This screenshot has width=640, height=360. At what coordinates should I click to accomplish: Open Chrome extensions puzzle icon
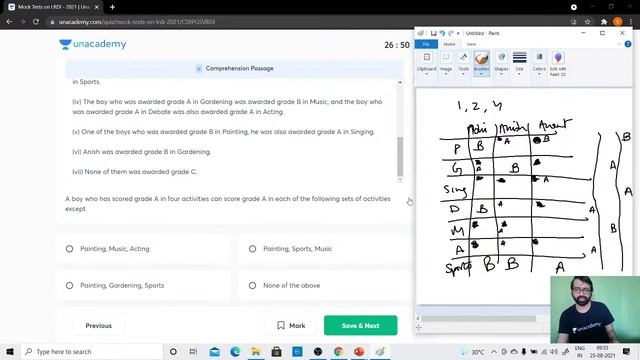[x=604, y=22]
